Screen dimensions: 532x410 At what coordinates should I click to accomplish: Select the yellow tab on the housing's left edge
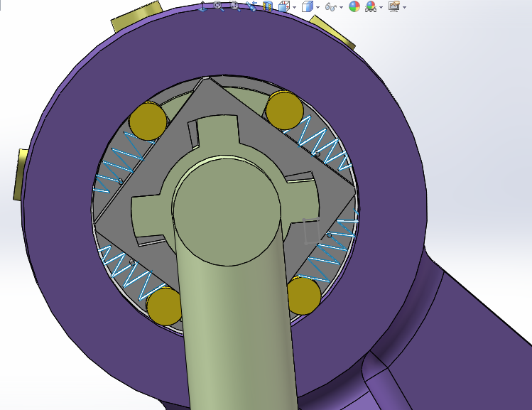[x=21, y=175]
